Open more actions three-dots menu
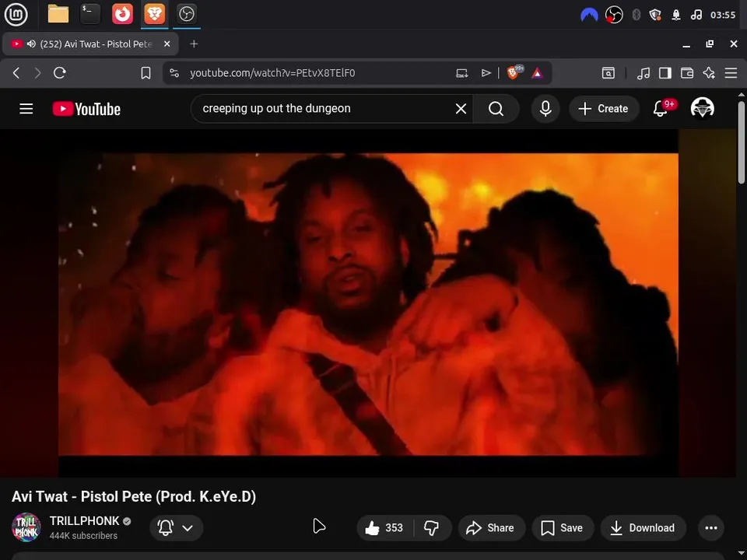The width and height of the screenshot is (747, 560). point(710,527)
